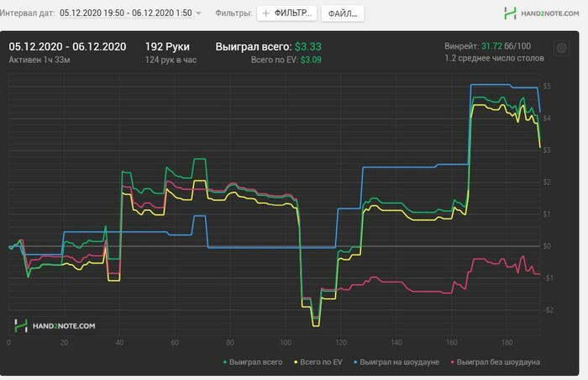The height and width of the screenshot is (380, 588).
Task: Click the yellow legend dot for Всего по EV
Action: click(296, 362)
